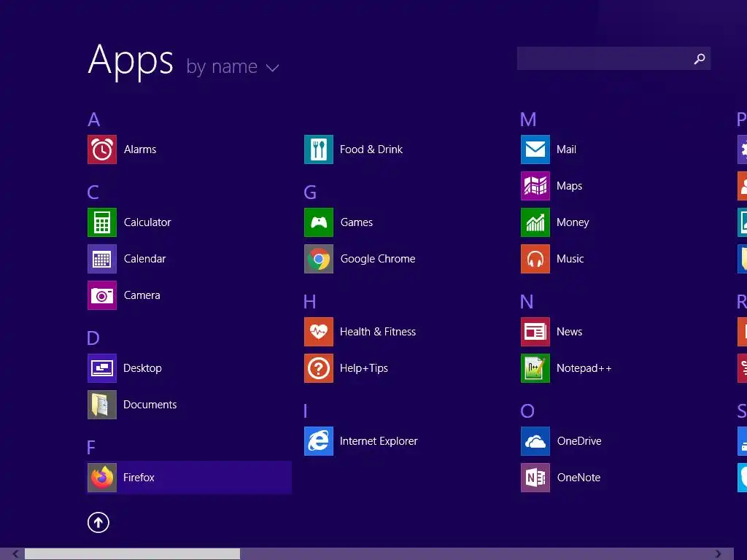
Task: Click the letter M group header
Action: pyautogui.click(x=528, y=120)
